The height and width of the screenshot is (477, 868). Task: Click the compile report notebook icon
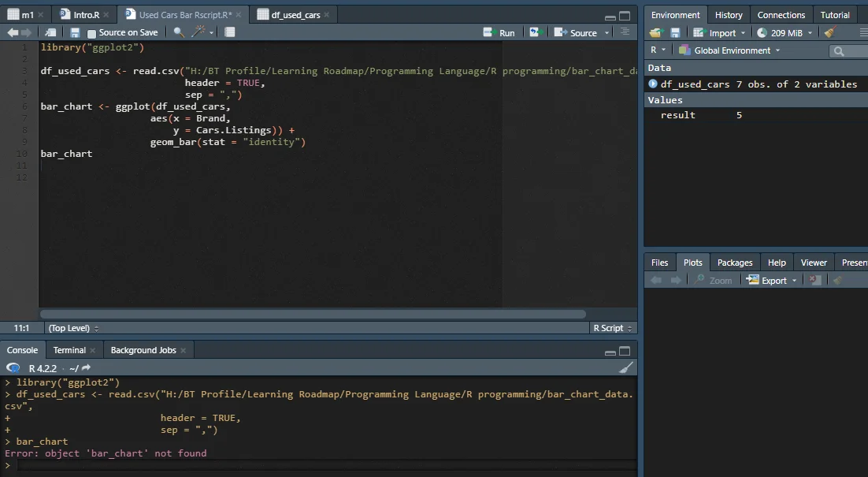pyautogui.click(x=229, y=32)
